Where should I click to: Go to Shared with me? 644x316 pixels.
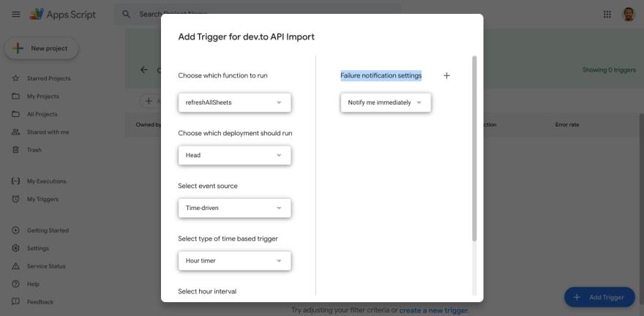tap(48, 132)
